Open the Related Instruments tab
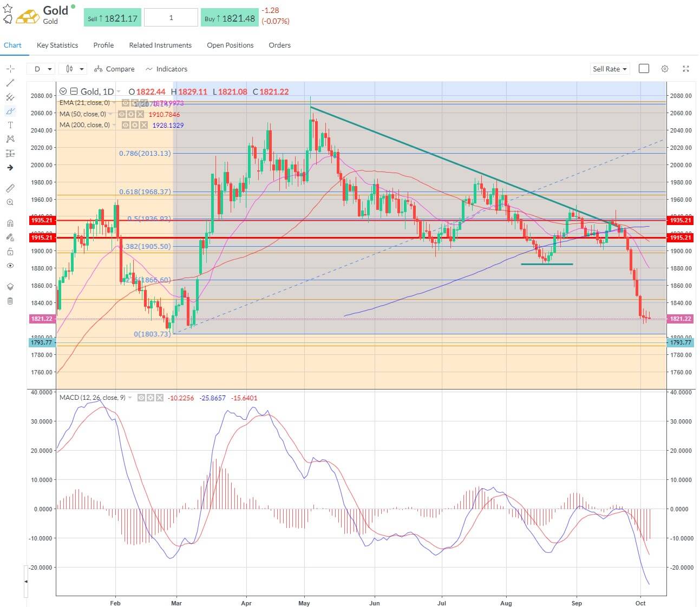700x607 pixels. (x=160, y=45)
